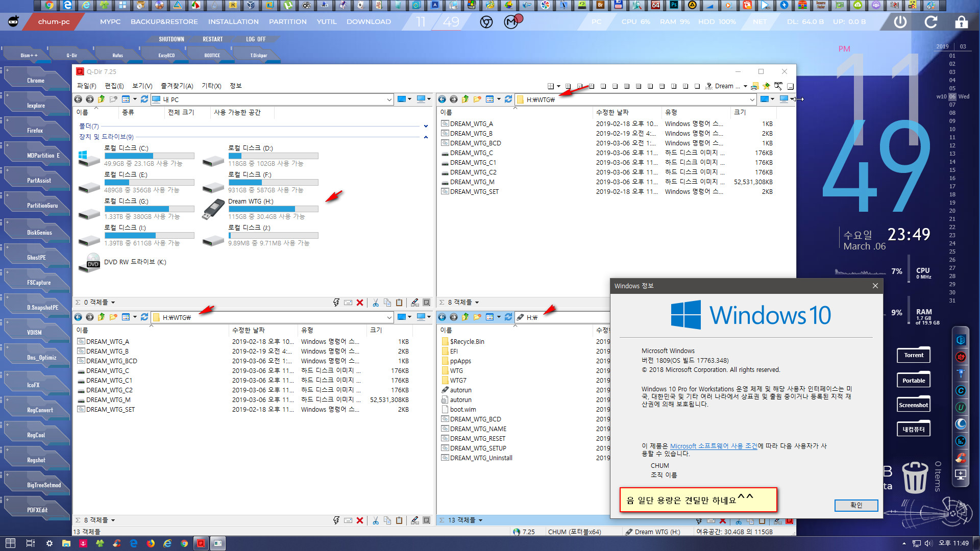The image size is (980, 551).
Task: Click refresh icon in the bottom-right H:\ pane
Action: [x=508, y=317]
